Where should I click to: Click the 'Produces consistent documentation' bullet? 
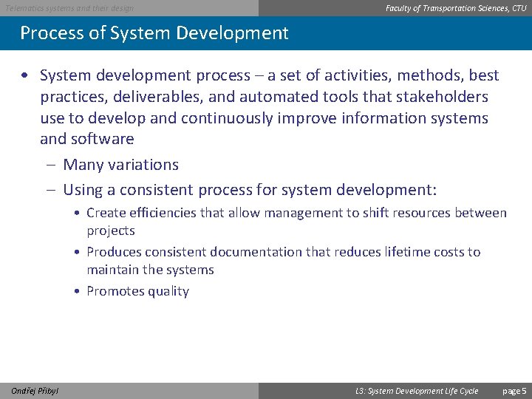[283, 261]
